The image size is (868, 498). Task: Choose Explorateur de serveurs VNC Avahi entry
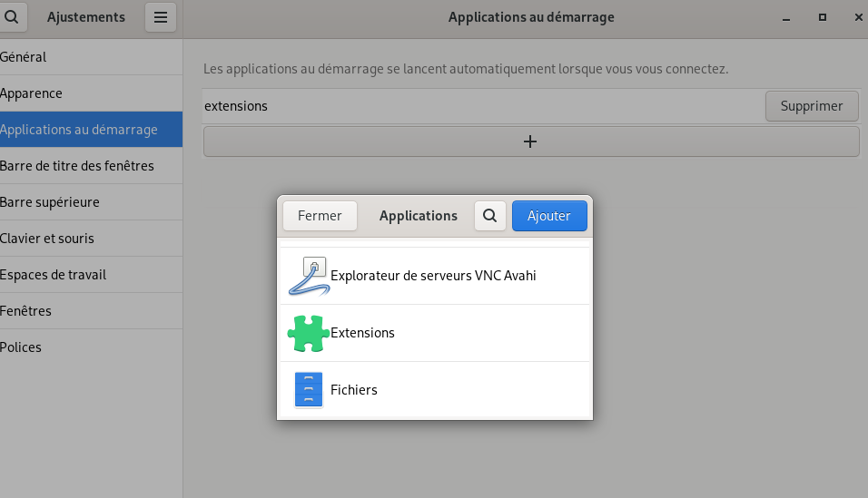435,276
